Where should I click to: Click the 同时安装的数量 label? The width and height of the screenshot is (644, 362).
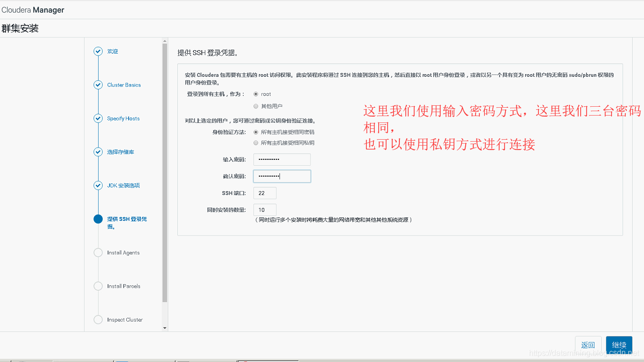(226, 210)
